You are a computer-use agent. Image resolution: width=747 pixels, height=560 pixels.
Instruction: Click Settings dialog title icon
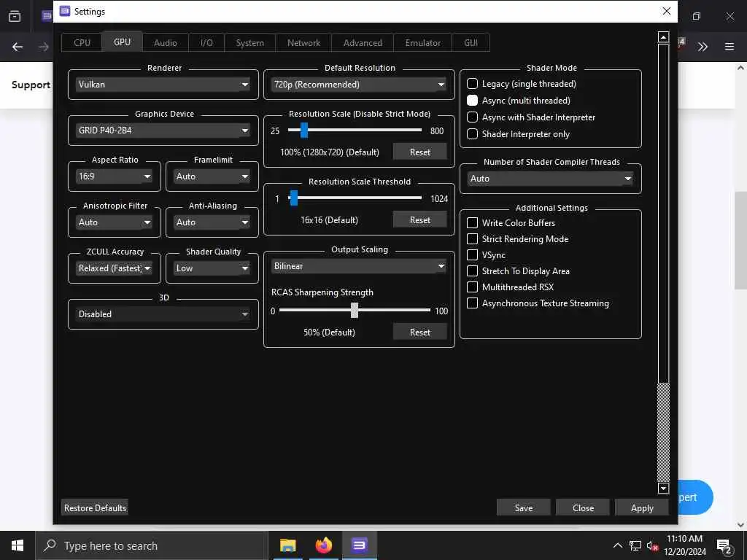tap(65, 11)
